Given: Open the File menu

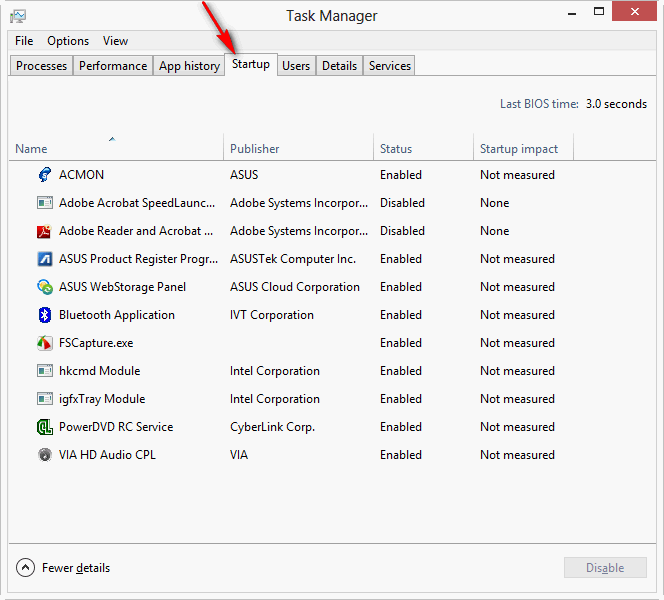Looking at the screenshot, I should [24, 41].
